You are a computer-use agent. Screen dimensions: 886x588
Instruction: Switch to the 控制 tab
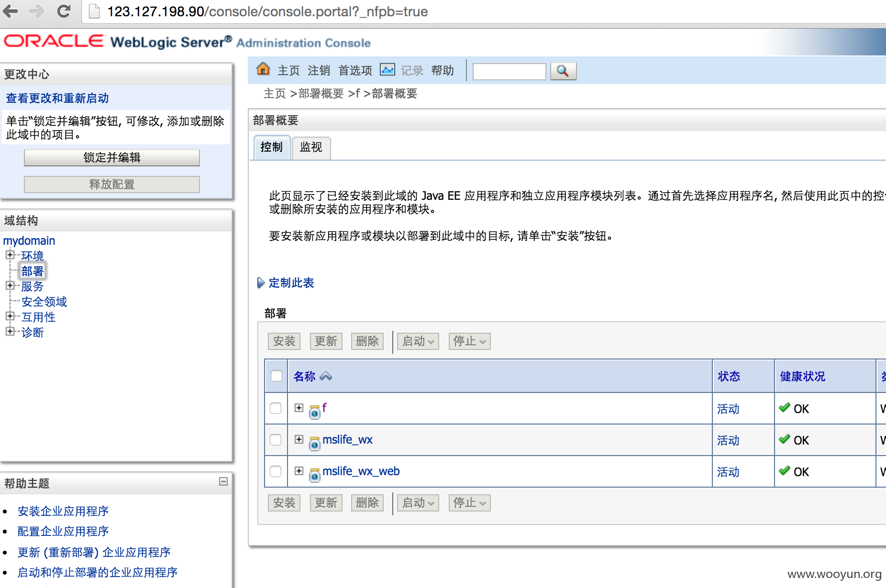coord(272,147)
